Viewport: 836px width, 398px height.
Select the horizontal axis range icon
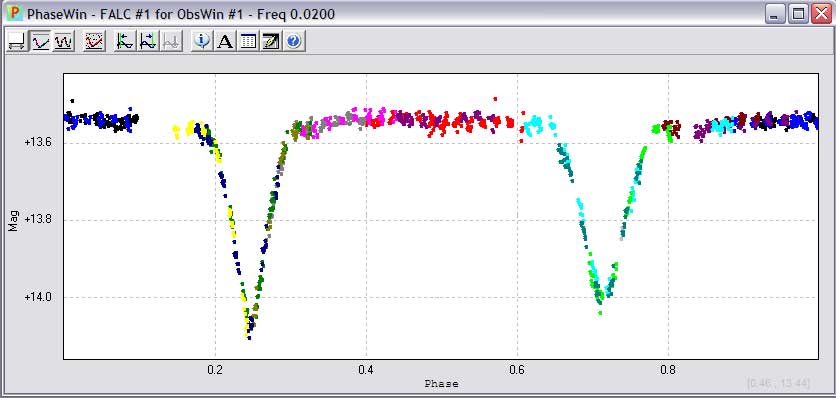pos(17,41)
